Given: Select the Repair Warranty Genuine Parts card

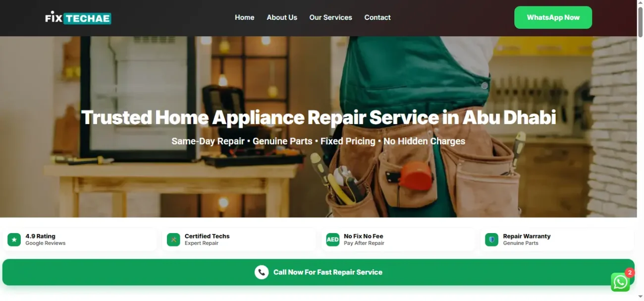Looking at the screenshot, I should [x=557, y=240].
